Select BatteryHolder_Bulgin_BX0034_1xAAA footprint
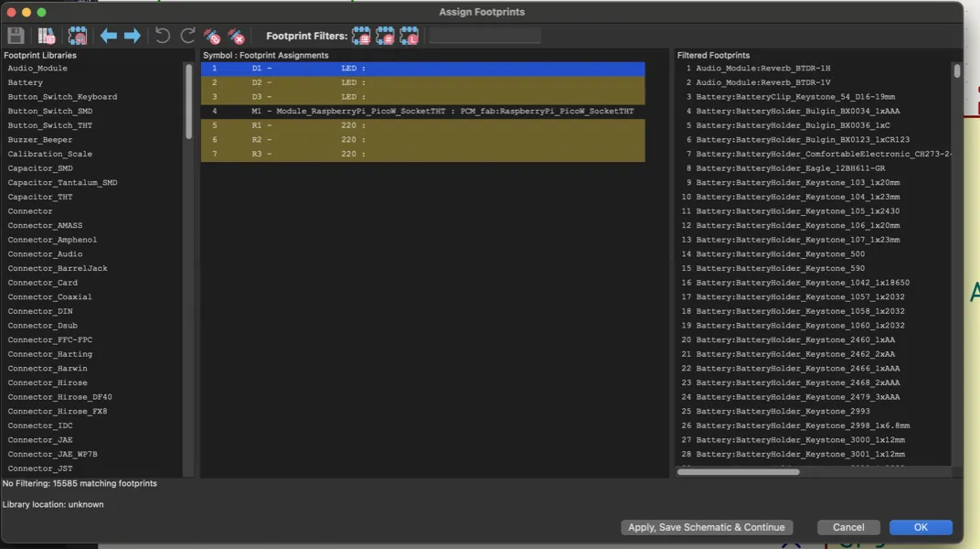The height and width of the screenshot is (549, 980). [x=798, y=112]
